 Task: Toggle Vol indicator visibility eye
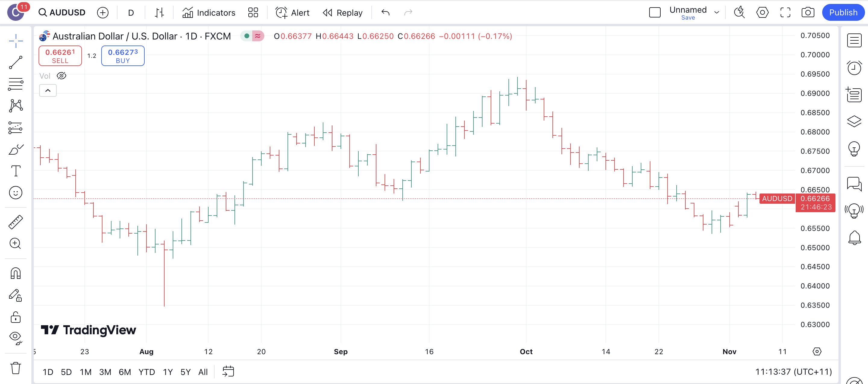coord(61,76)
